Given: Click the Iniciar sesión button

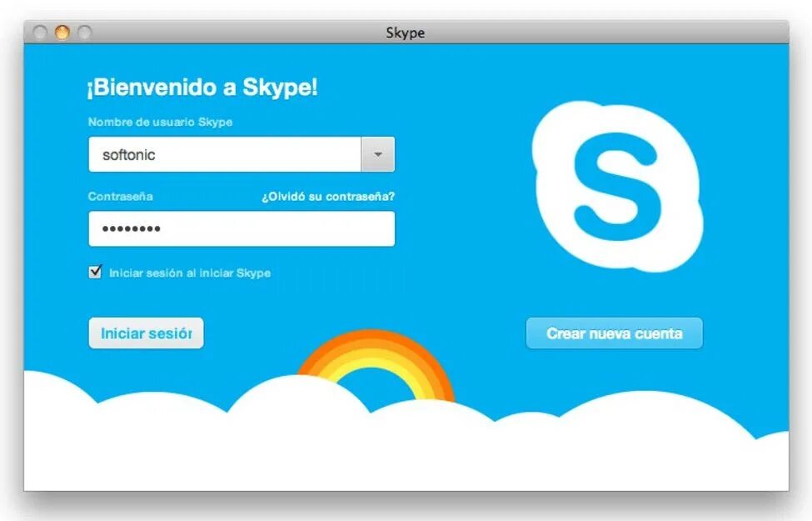Looking at the screenshot, I should (146, 333).
